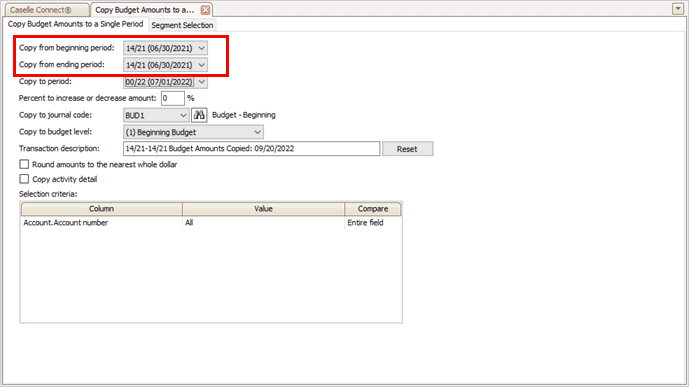Click the All value cell
Viewport: 689px width, 387px height.
pos(263,223)
